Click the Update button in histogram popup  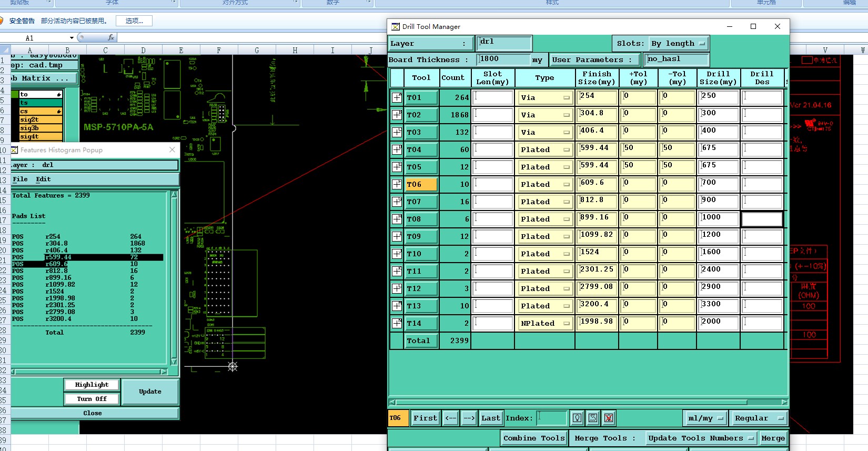(x=150, y=392)
